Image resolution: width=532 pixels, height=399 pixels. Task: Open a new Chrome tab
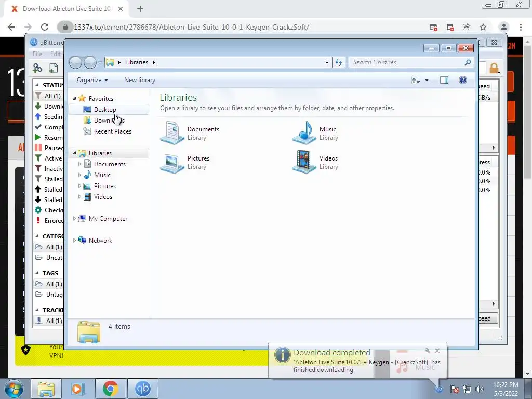tap(140, 9)
